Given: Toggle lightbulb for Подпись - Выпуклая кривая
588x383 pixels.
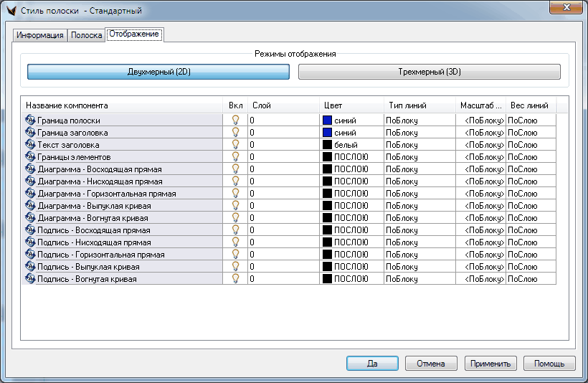Looking at the screenshot, I should (x=234, y=267).
